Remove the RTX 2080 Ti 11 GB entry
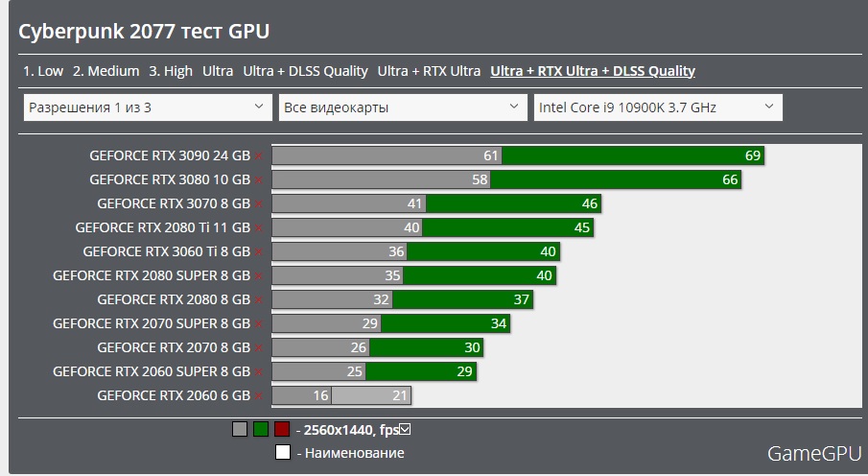868x476 pixels. (258, 227)
